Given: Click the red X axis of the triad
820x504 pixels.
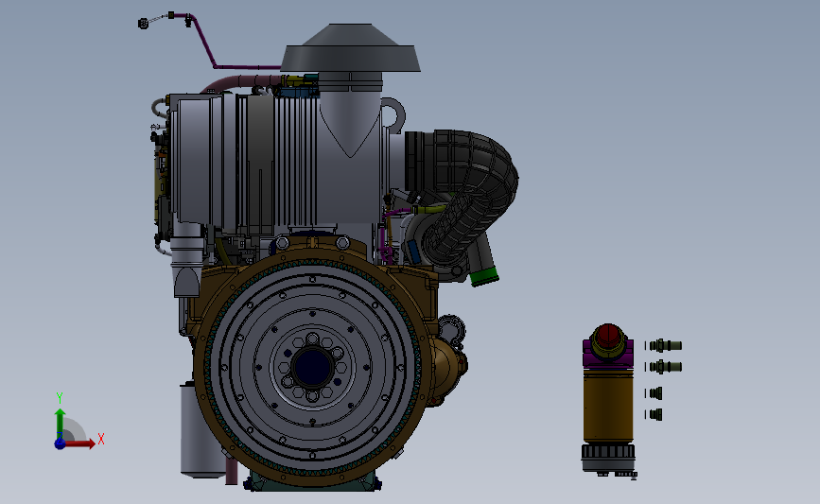Looking at the screenshot, I should (79, 443).
